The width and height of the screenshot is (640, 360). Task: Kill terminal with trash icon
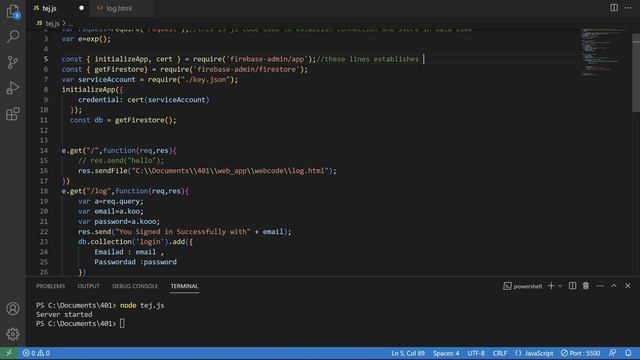pyautogui.click(x=586, y=286)
